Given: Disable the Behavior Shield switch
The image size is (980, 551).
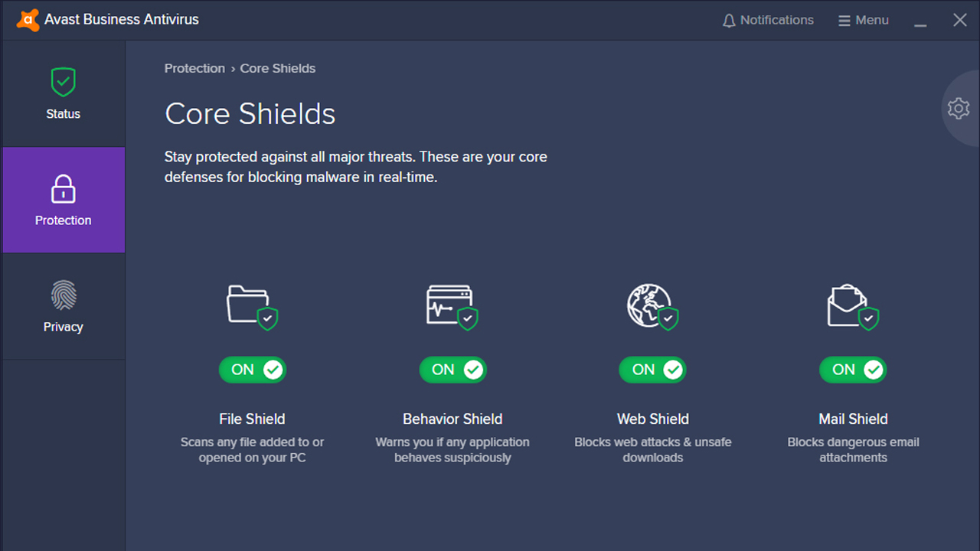Looking at the screenshot, I should pos(452,370).
